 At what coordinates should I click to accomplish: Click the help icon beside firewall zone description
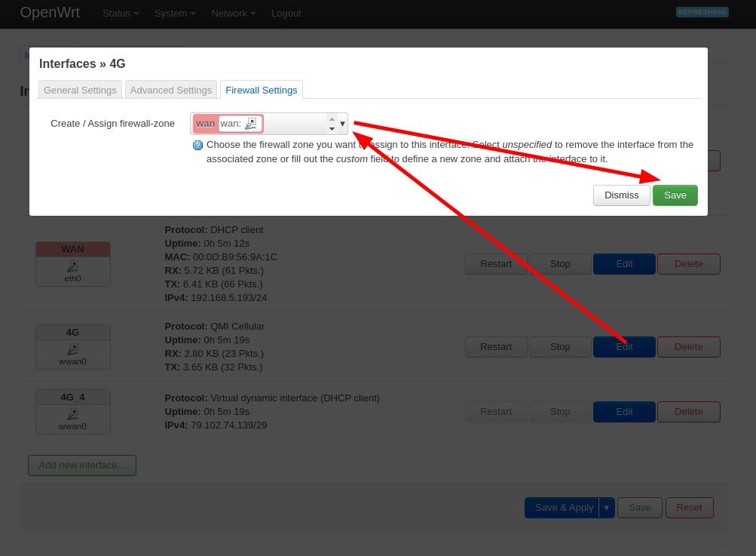pyautogui.click(x=197, y=146)
